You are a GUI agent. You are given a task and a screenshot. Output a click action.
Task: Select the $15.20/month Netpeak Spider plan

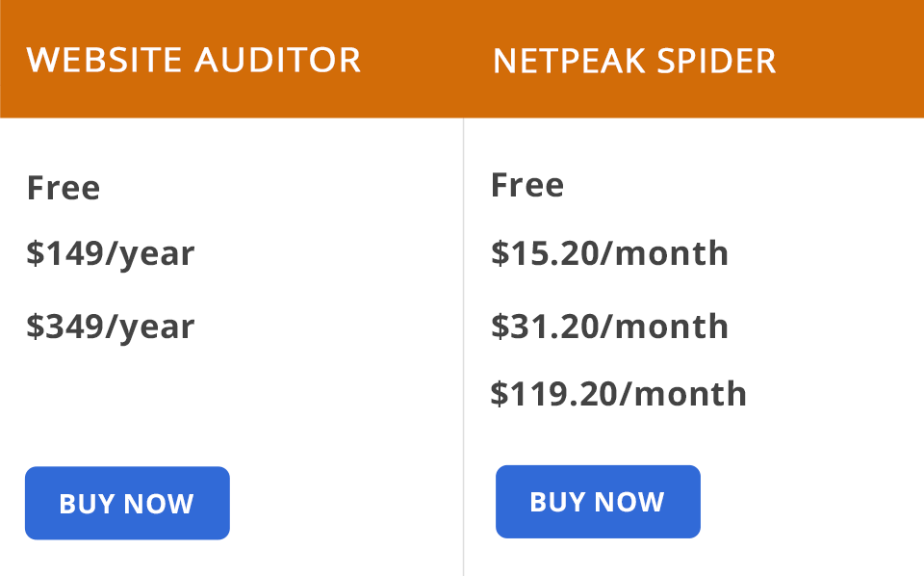610,252
